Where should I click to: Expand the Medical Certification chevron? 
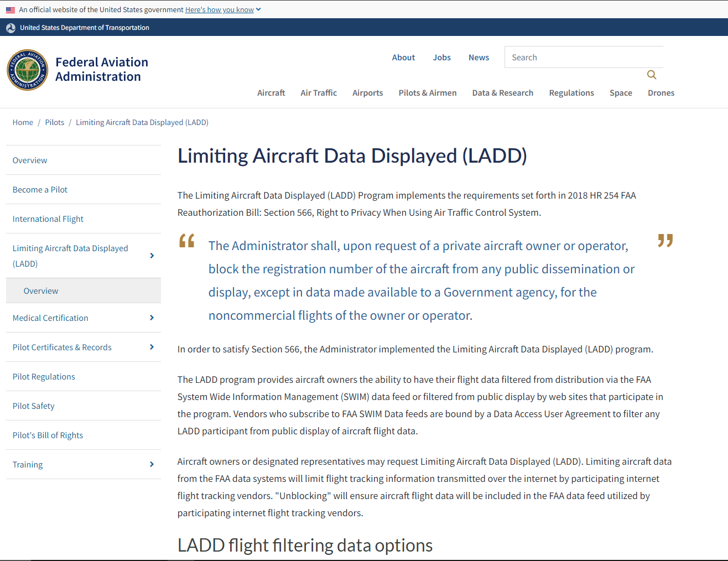coord(152,318)
